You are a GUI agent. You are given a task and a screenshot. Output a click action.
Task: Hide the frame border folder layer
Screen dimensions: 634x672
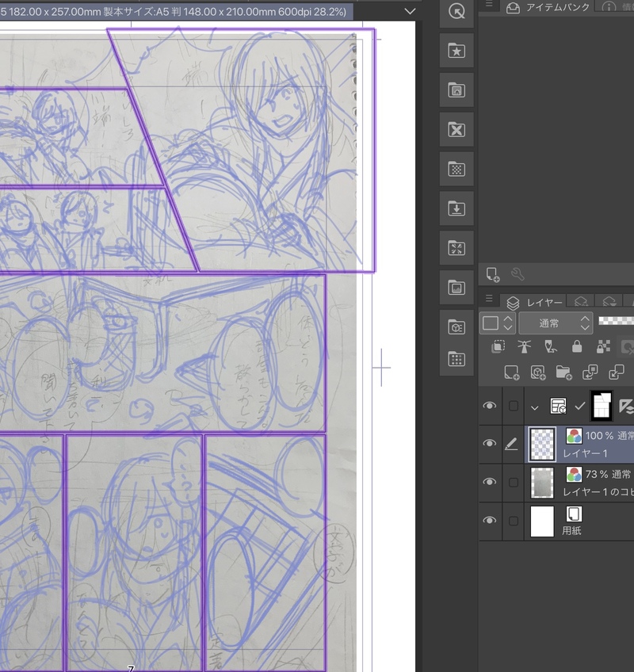pyautogui.click(x=490, y=406)
